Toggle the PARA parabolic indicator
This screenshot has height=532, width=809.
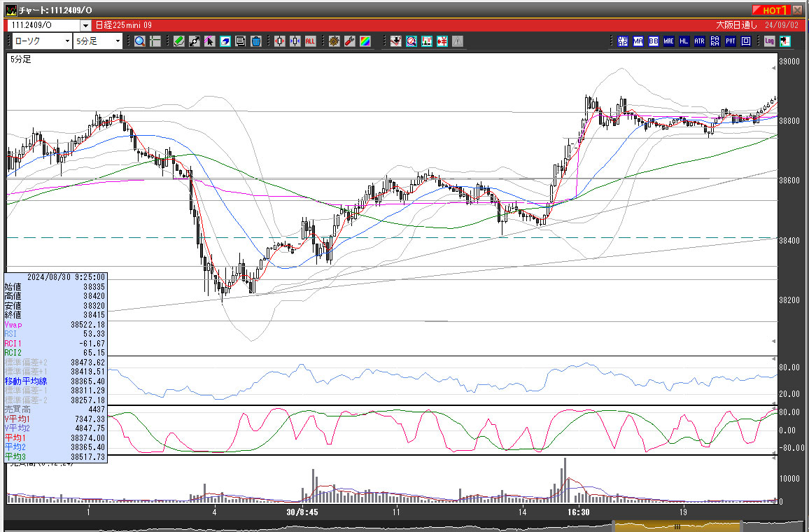coord(715,41)
